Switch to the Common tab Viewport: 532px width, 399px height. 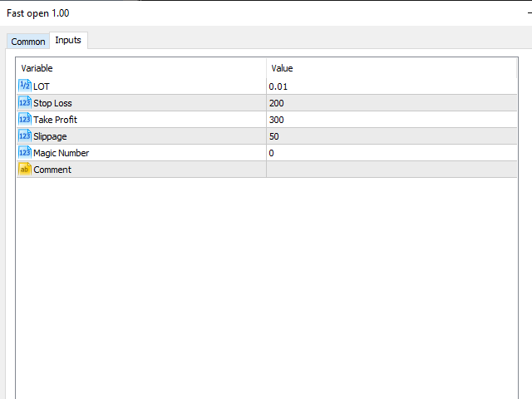point(28,42)
